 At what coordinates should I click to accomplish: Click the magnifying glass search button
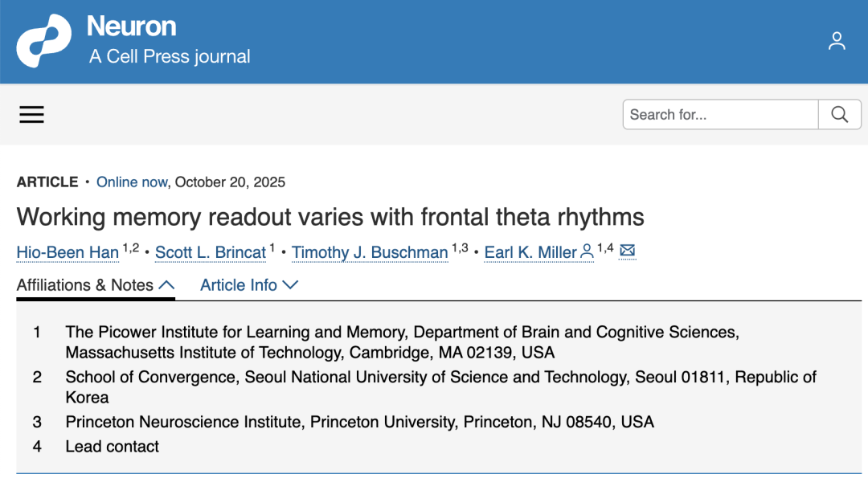click(839, 115)
